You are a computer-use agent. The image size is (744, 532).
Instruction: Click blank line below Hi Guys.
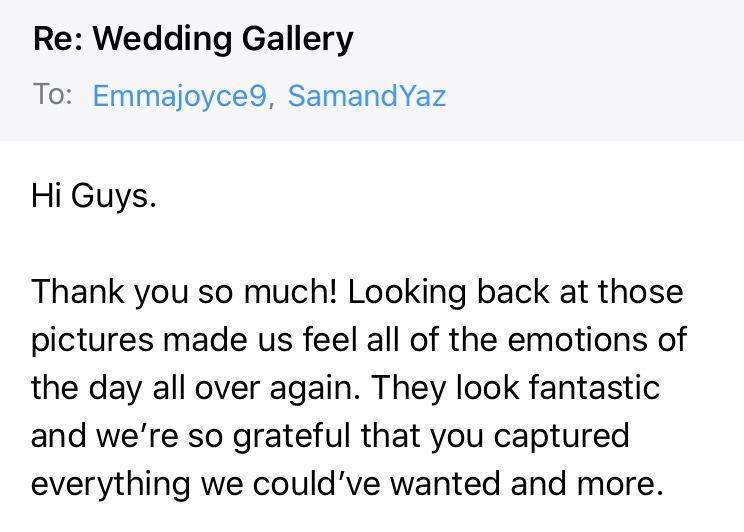(372, 243)
